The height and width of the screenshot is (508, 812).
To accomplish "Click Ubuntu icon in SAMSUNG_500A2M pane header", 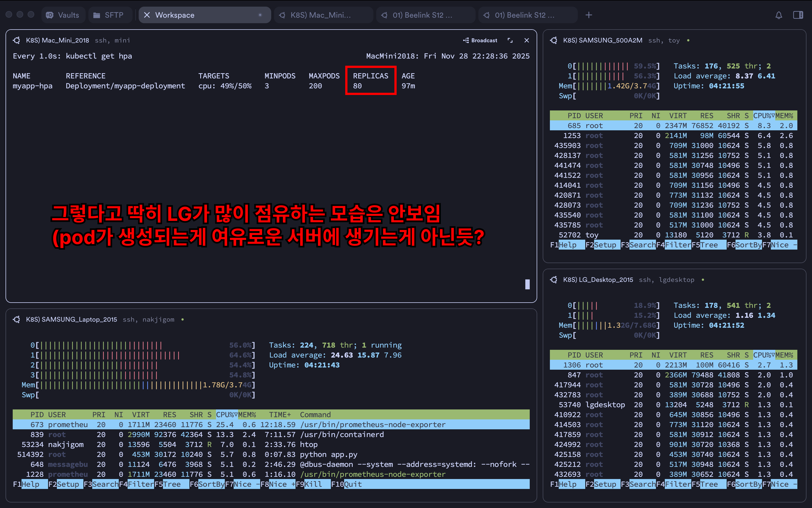I will [x=553, y=40].
